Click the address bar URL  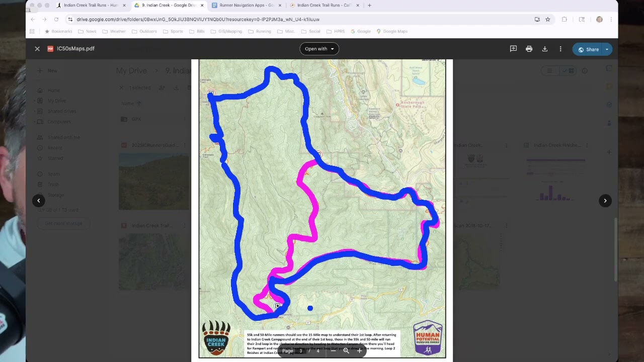coord(198,19)
